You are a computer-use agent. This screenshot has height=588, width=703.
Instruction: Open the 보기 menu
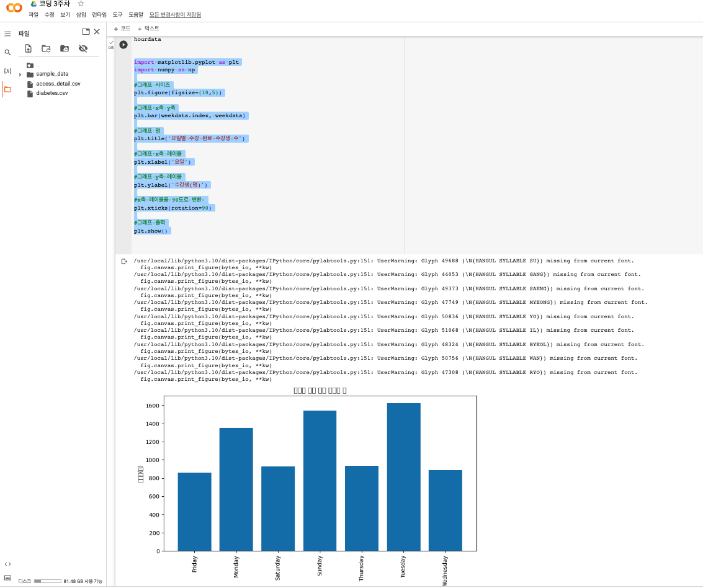pos(65,15)
